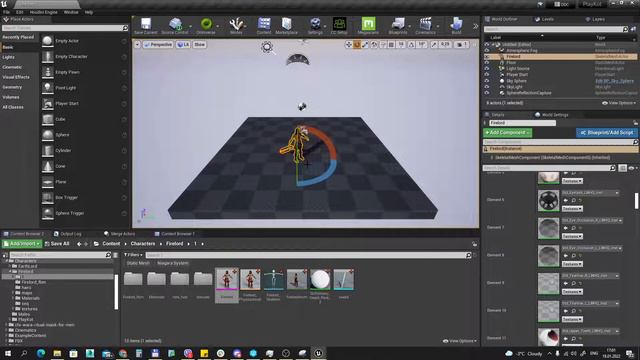This screenshot has width=640, height=360.
Task: Select the Lights category in Place Actors
Action: pos(9,57)
